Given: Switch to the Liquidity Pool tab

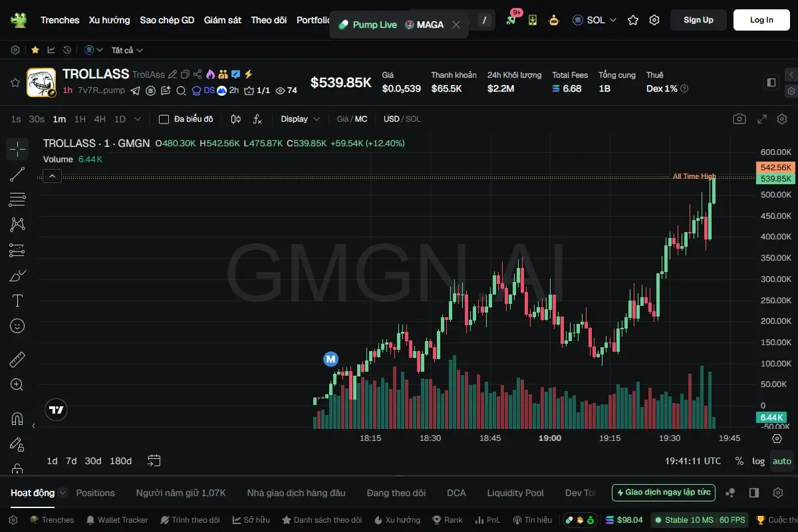Looking at the screenshot, I should pyautogui.click(x=515, y=493).
